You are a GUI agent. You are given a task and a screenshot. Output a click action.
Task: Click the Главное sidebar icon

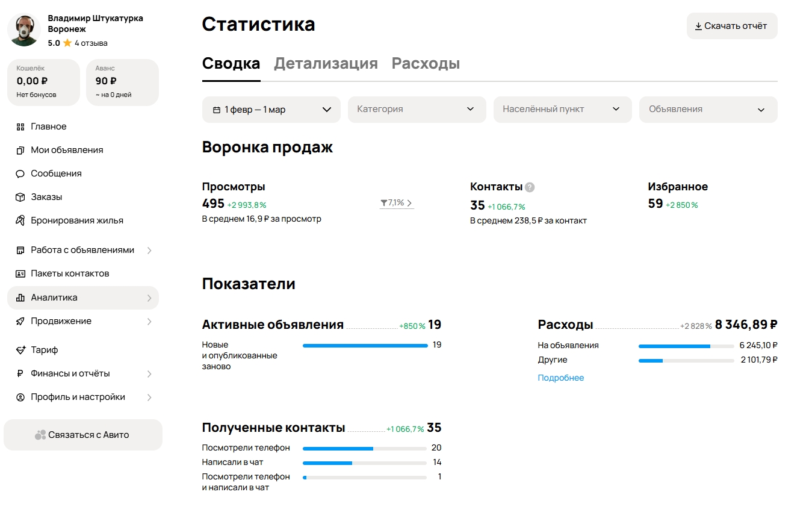[20, 127]
